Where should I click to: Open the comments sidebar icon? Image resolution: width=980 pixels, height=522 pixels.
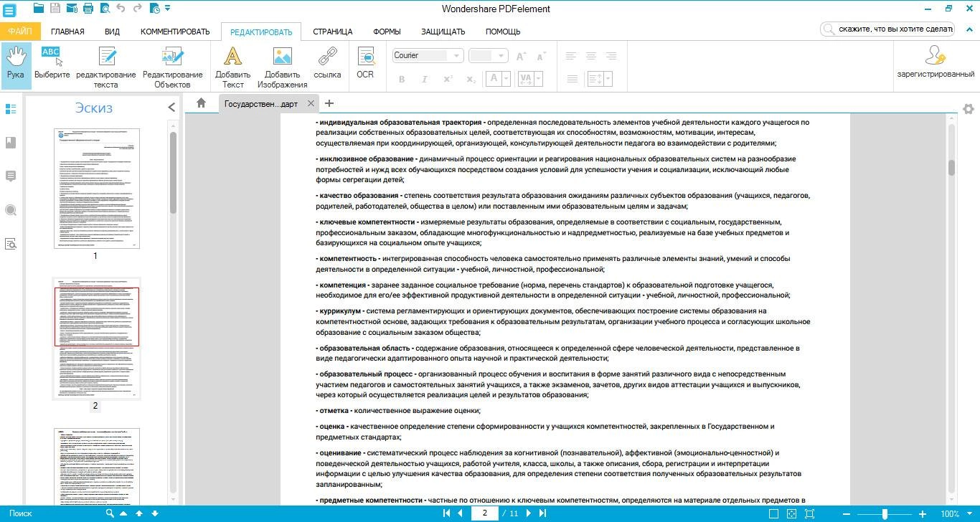click(x=11, y=176)
